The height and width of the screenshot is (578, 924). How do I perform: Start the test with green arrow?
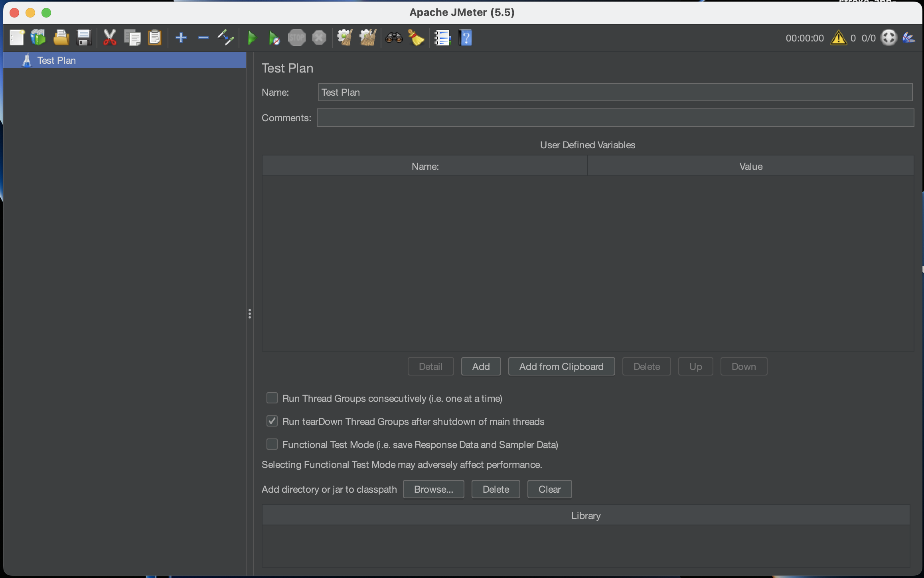click(252, 38)
